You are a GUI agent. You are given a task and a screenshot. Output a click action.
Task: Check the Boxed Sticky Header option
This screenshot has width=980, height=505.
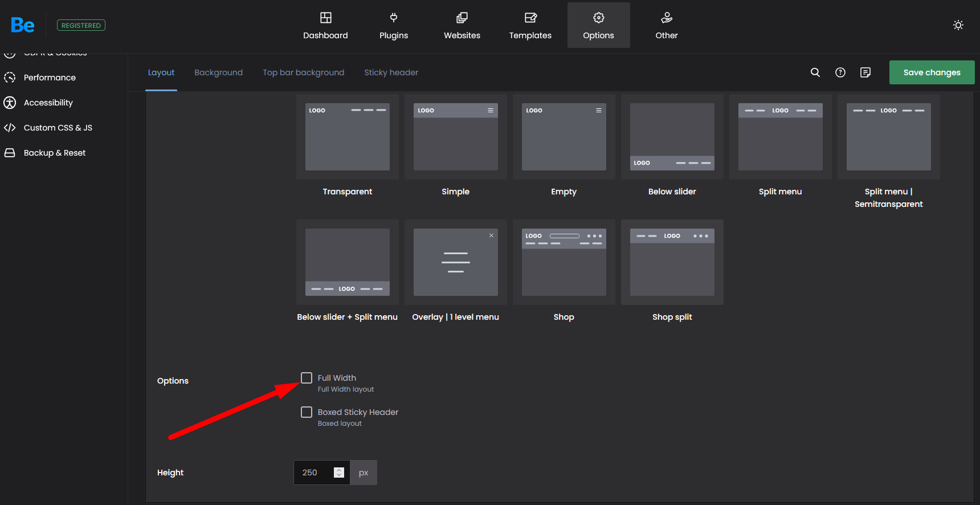click(307, 412)
